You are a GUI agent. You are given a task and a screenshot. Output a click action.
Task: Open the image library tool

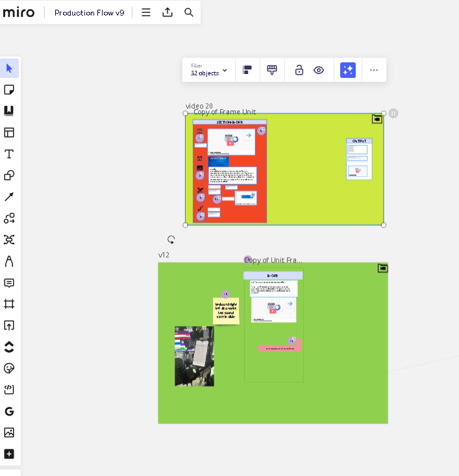(x=9, y=432)
